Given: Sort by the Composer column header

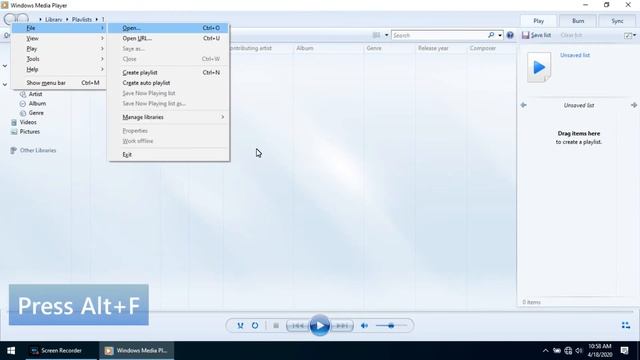Looking at the screenshot, I should point(482,48).
